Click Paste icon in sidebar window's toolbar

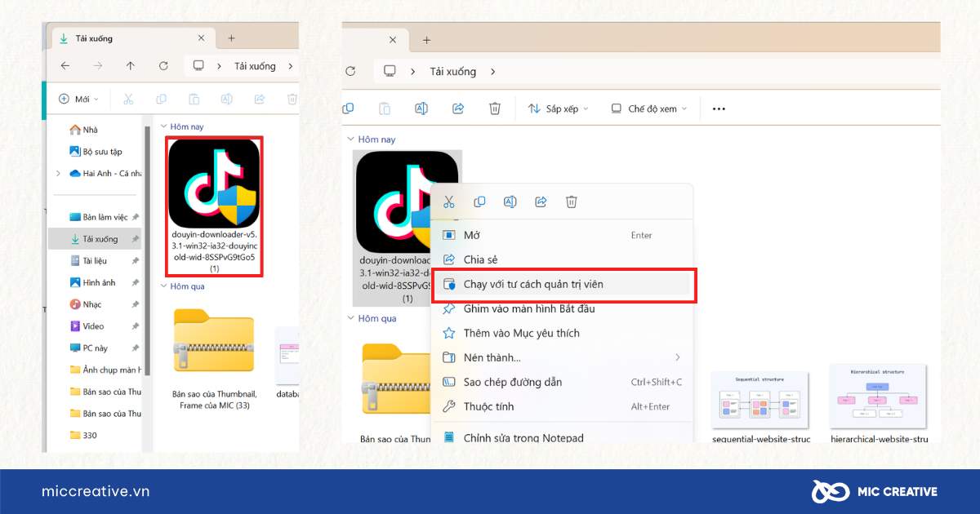pyautogui.click(x=194, y=99)
